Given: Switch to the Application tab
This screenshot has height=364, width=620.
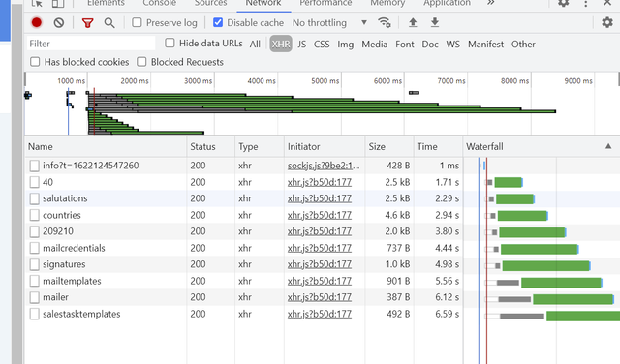Looking at the screenshot, I should (x=447, y=3).
